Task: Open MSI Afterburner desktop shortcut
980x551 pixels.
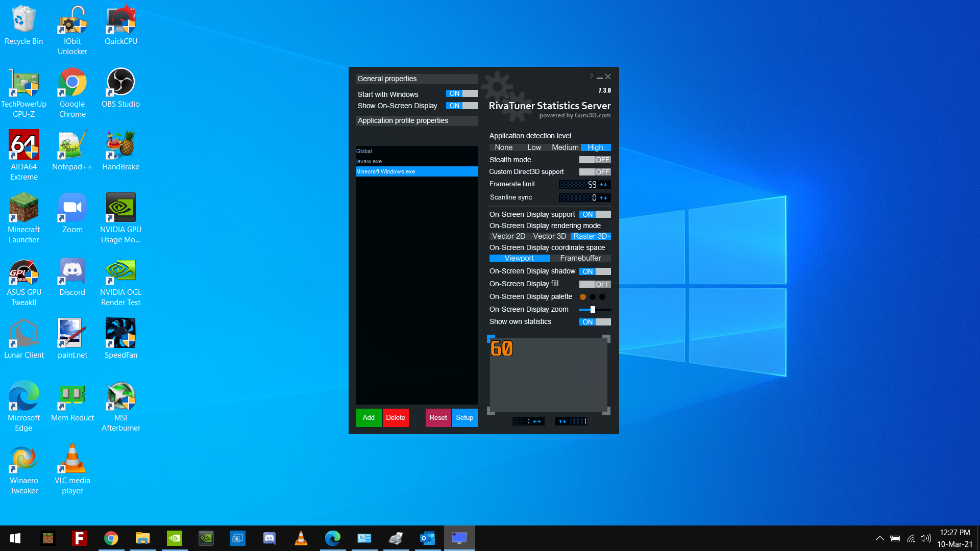Action: (121, 397)
